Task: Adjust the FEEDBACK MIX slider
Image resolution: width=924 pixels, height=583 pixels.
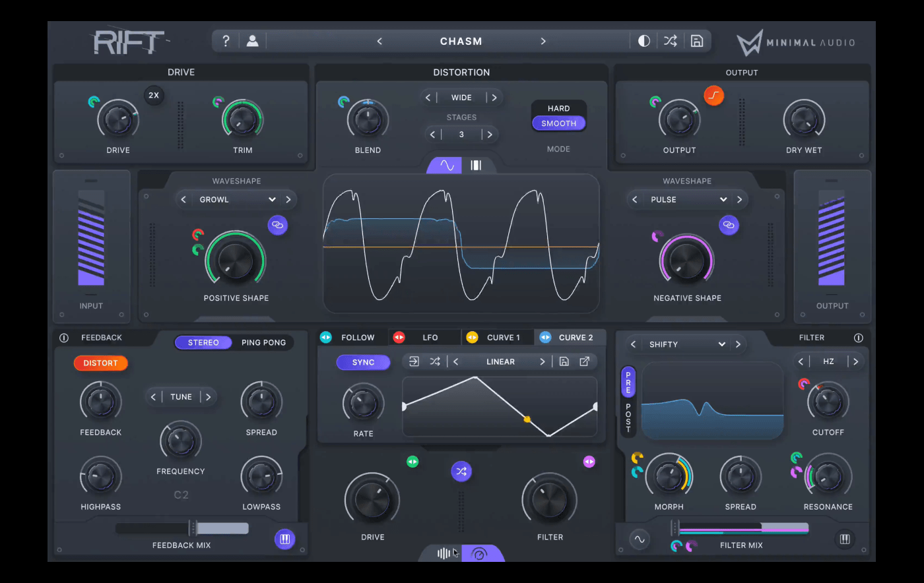Action: click(182, 528)
